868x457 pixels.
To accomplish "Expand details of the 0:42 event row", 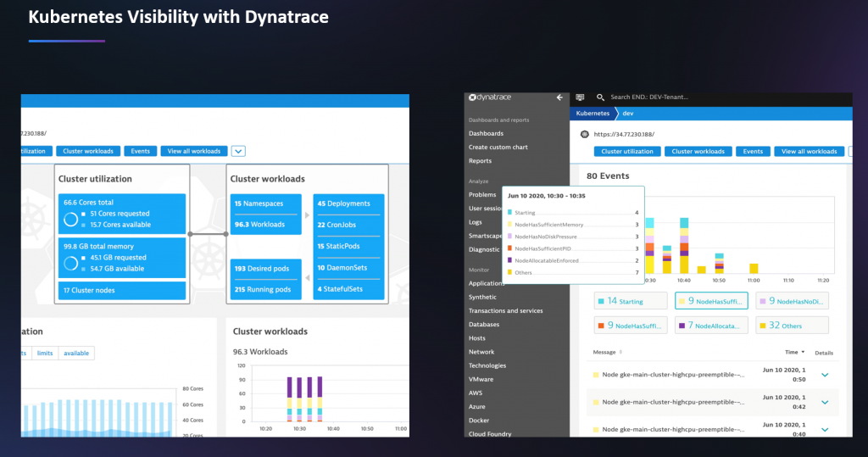I will [x=825, y=402].
